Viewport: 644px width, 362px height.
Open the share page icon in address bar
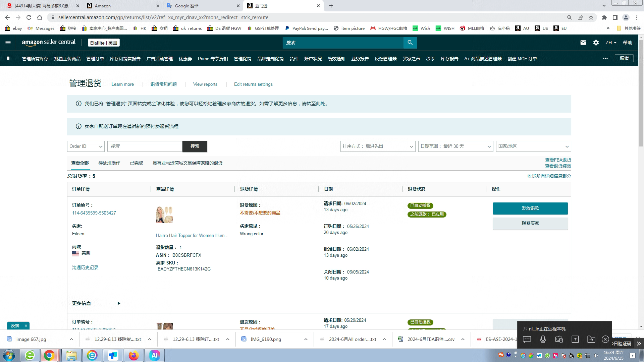[x=580, y=17]
